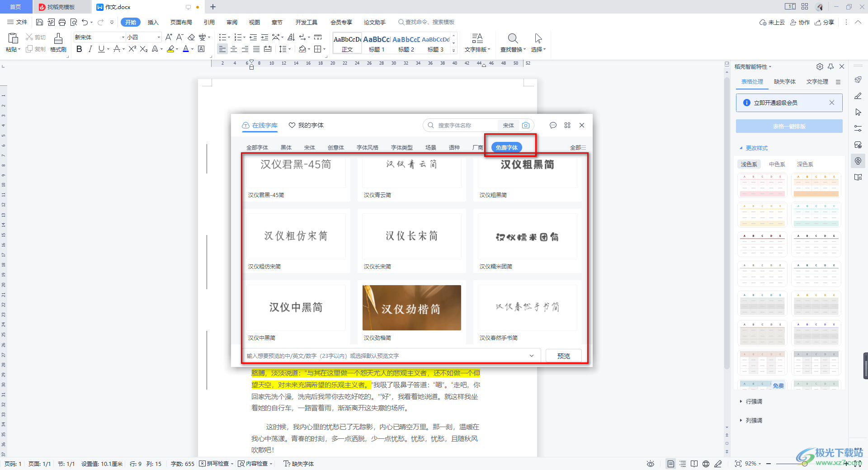The width and height of the screenshot is (868, 470).
Task: Toggle underline formatting
Action: (x=101, y=49)
